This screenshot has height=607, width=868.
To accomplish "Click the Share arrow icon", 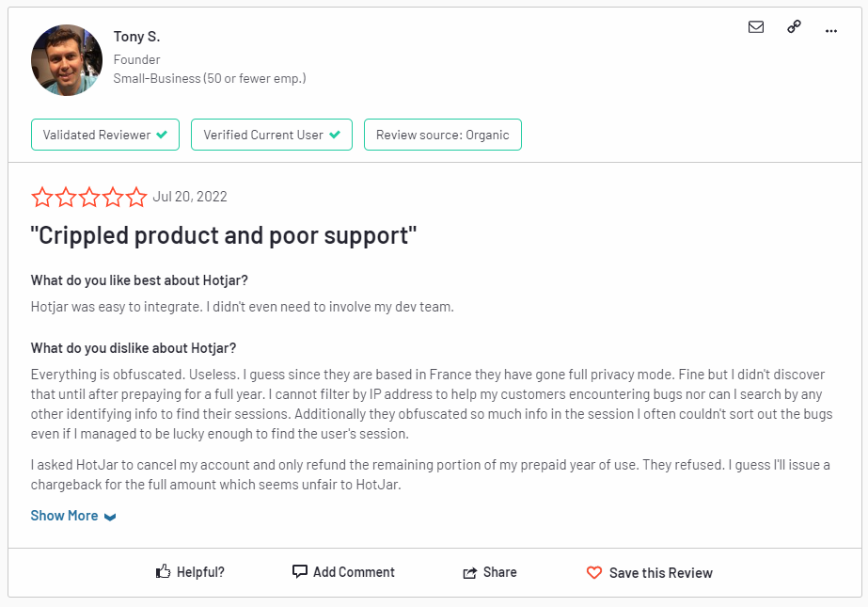I will click(470, 572).
